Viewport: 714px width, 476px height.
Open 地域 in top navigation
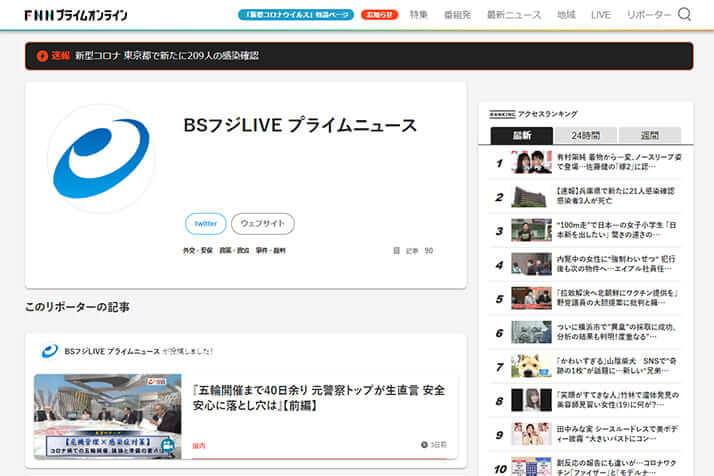coord(566,15)
